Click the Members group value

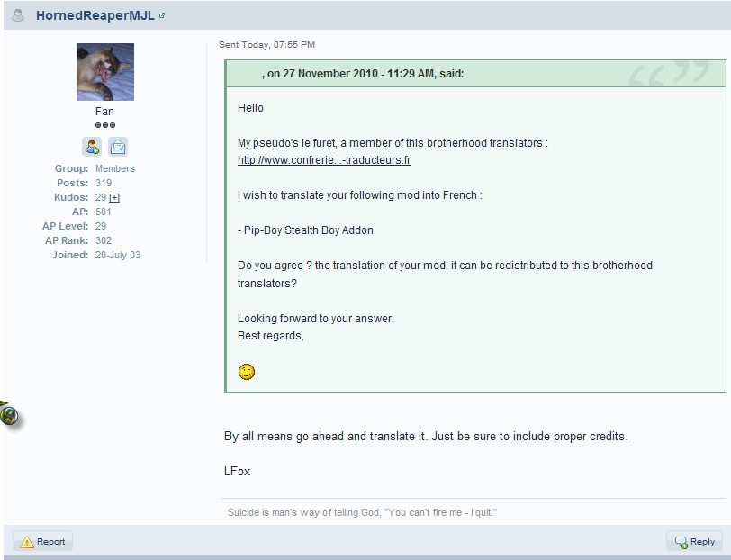(x=115, y=168)
